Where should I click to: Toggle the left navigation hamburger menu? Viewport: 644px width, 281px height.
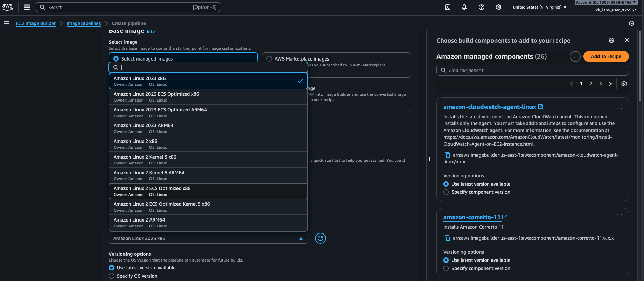point(7,23)
